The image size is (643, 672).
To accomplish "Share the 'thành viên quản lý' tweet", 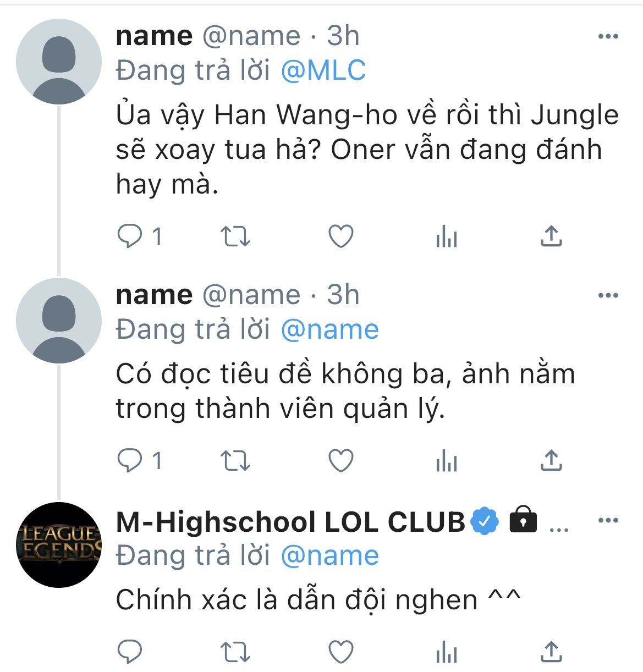I will (551, 460).
